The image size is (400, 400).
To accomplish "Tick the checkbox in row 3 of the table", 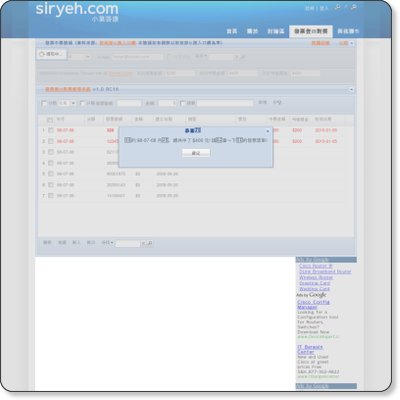I will [x=51, y=152].
